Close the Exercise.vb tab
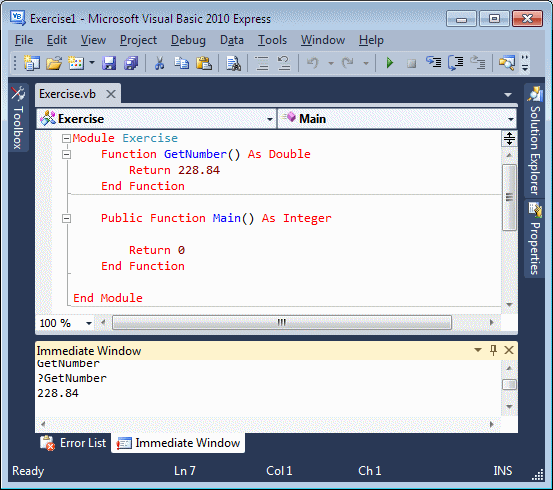 click(x=111, y=94)
